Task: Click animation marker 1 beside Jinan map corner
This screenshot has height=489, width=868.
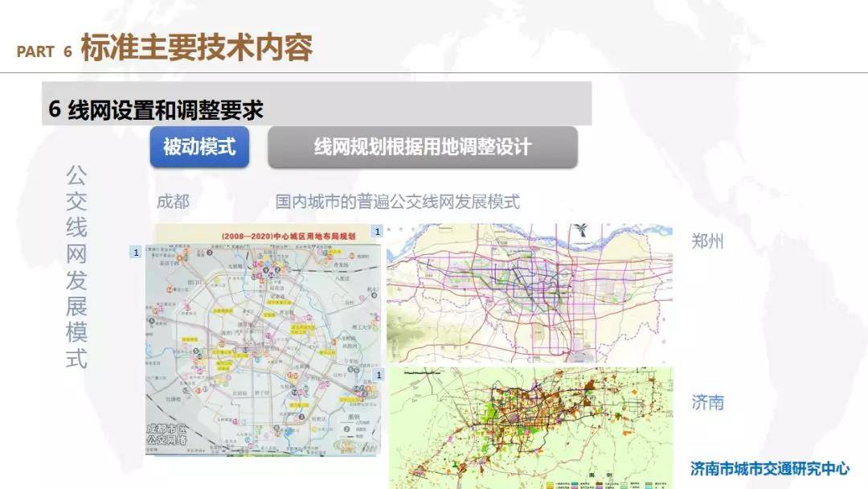Action: tap(377, 376)
